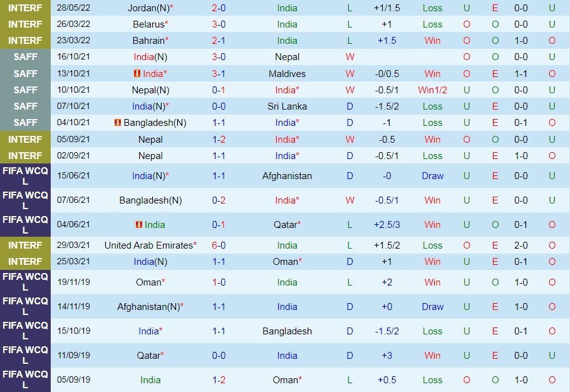Click D result on Sri Lanka row

pos(350,106)
